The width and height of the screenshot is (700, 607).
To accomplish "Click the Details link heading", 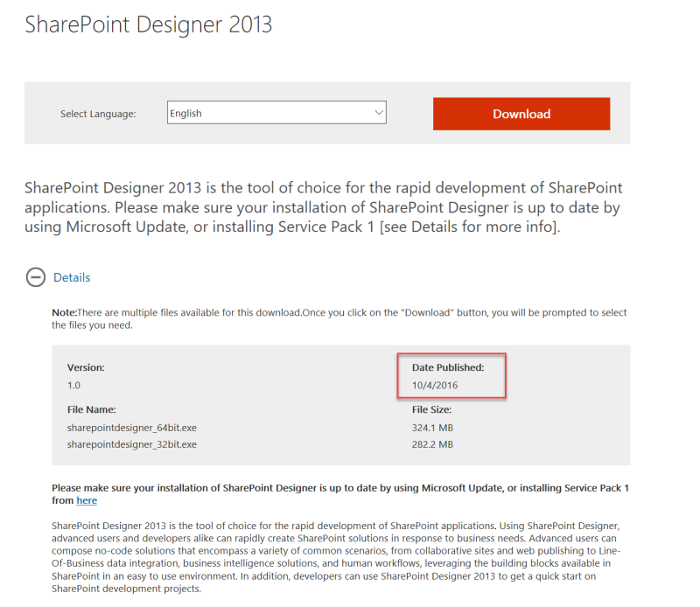I will click(72, 277).
